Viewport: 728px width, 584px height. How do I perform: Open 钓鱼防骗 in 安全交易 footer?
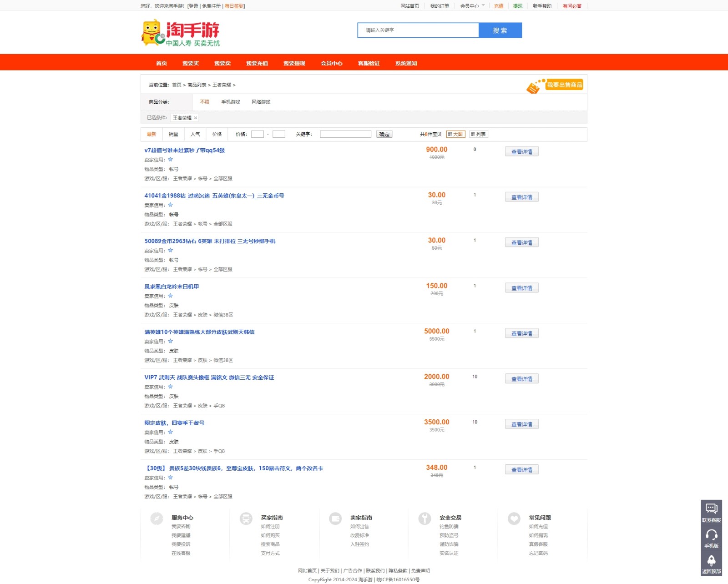click(449, 527)
